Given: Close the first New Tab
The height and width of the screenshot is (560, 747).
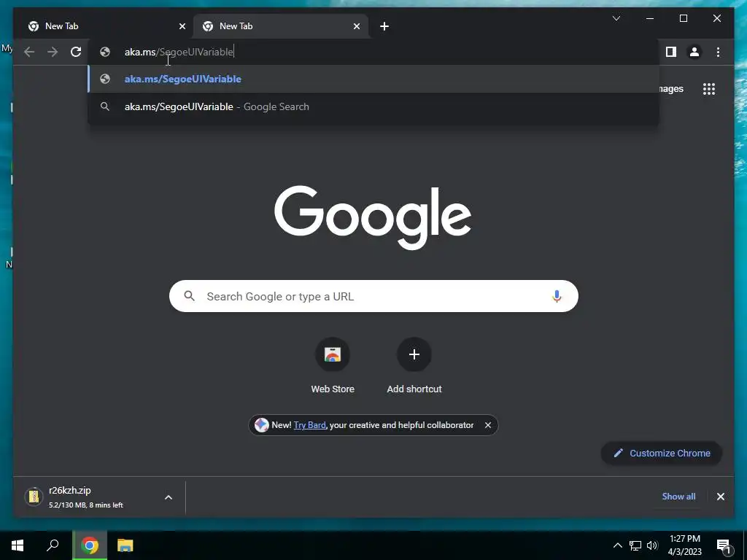Looking at the screenshot, I should pyautogui.click(x=182, y=27).
